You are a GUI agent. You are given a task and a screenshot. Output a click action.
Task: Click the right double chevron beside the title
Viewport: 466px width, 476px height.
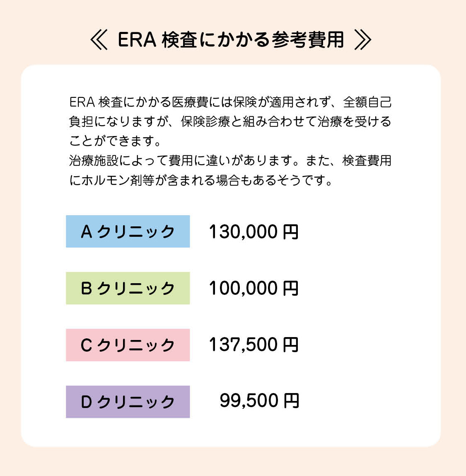363,40
